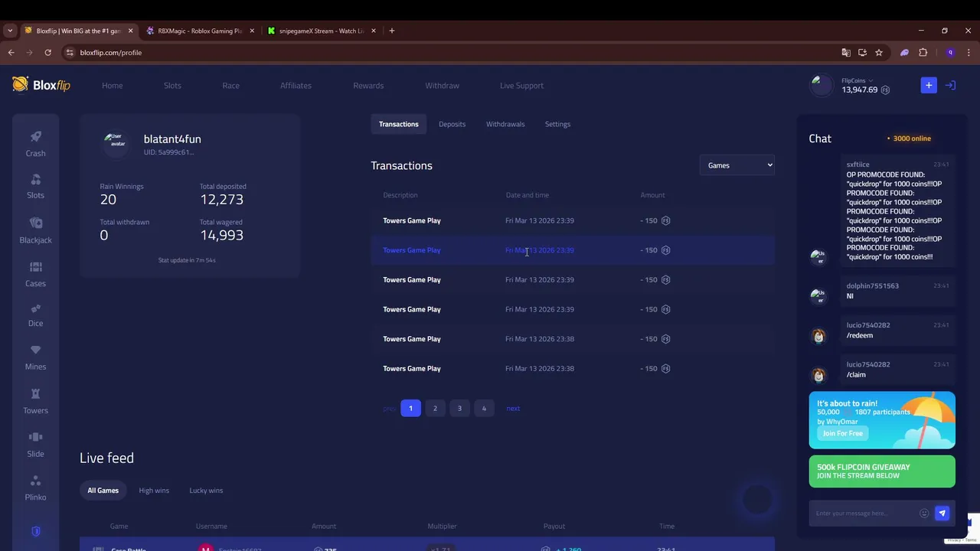
Task: Select the High wins feed filter
Action: click(154, 491)
